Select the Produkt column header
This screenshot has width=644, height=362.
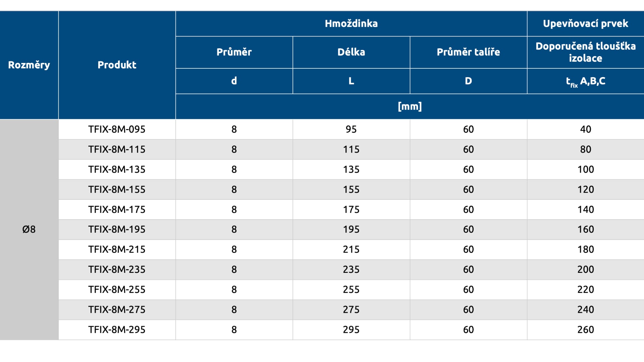117,65
